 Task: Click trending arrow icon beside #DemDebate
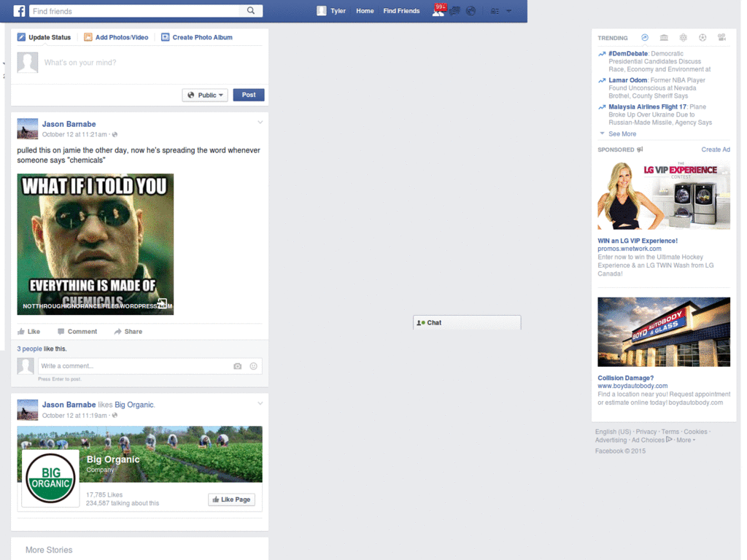602,54
